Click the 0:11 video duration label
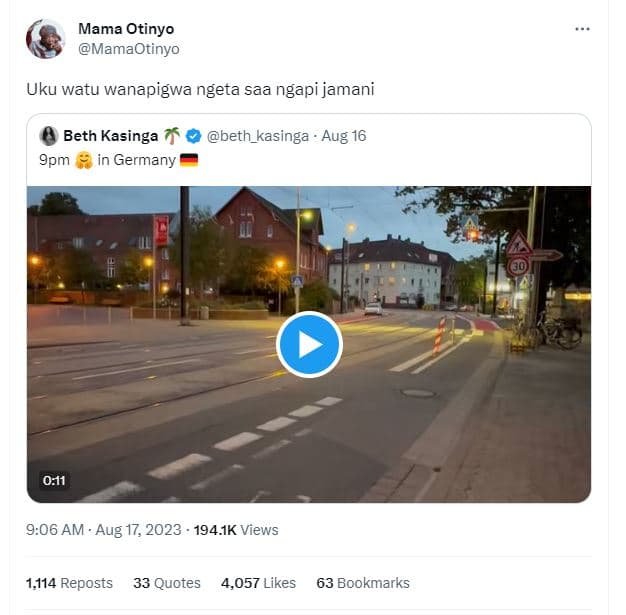 pyautogui.click(x=54, y=481)
